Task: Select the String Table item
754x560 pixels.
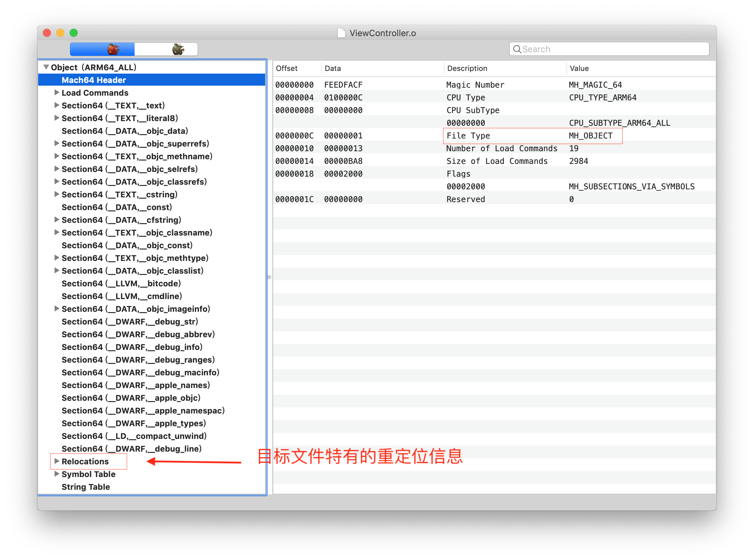Action: pyautogui.click(x=86, y=487)
